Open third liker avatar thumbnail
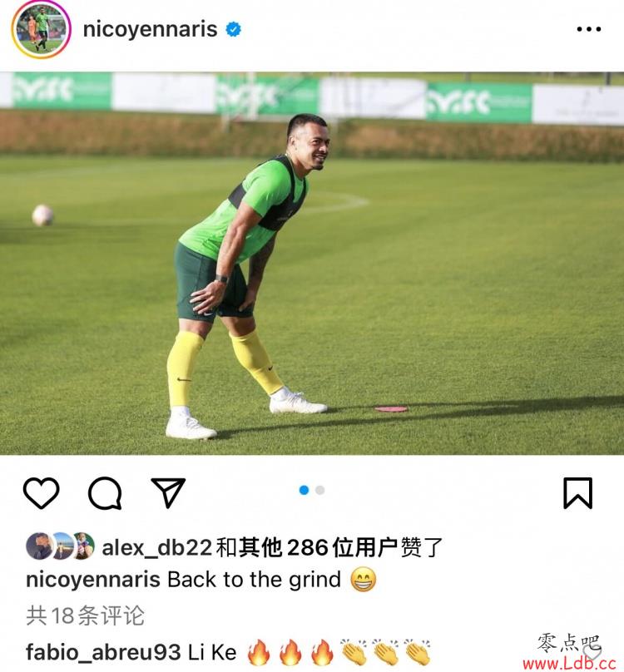The height and width of the screenshot is (672, 624). click(x=84, y=546)
